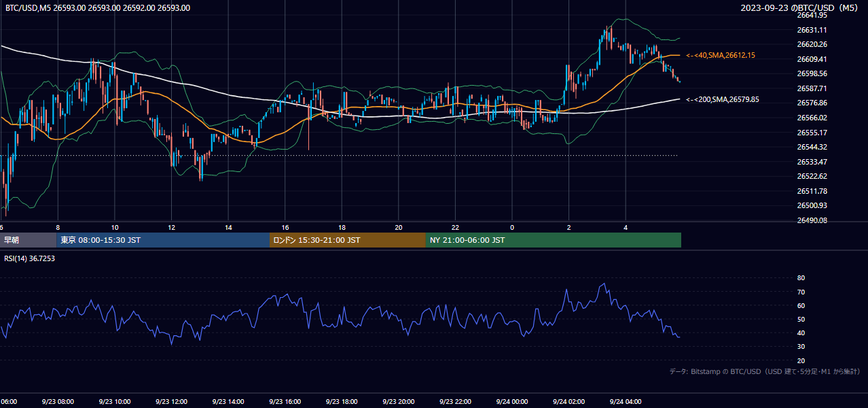The width and height of the screenshot is (868, 408).
Task: Click RSI scale value 60
Action: click(801, 305)
